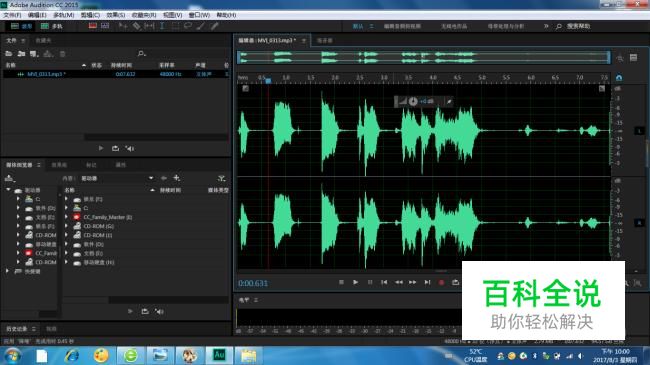
Task: Select the 母带处理与分析 workspace
Action: click(506, 26)
